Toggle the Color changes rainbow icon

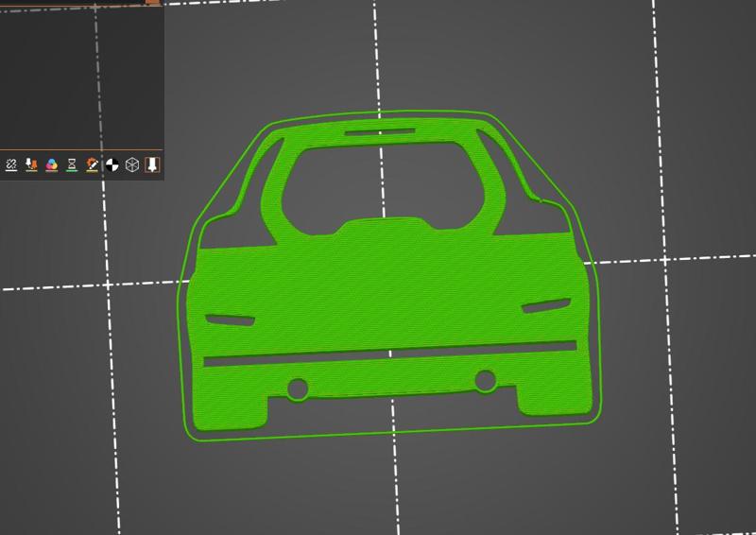[52, 165]
